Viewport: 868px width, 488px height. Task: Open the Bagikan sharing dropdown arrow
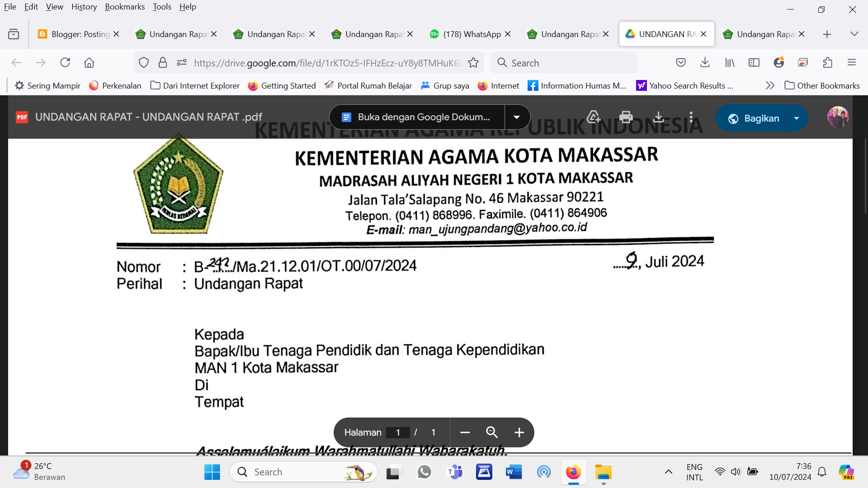(x=796, y=118)
